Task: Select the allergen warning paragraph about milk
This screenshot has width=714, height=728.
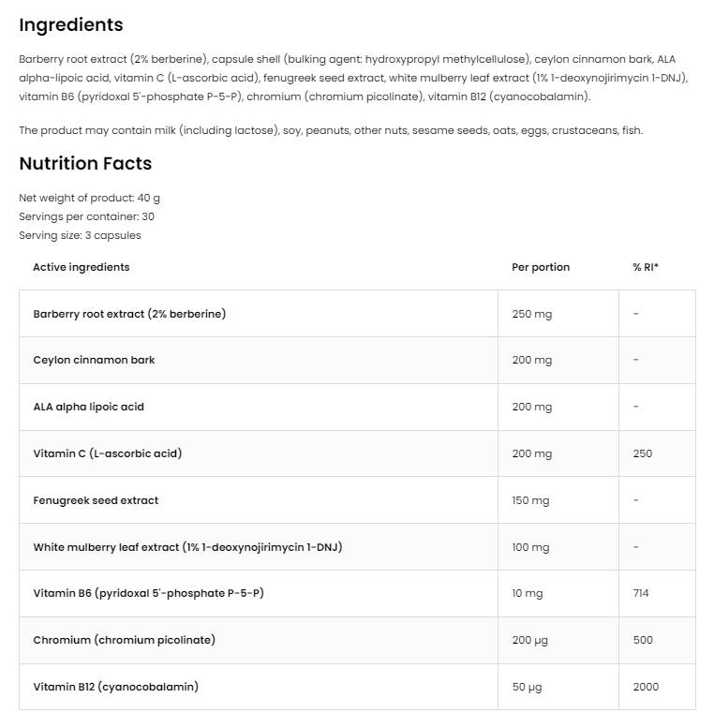Action: [x=331, y=130]
